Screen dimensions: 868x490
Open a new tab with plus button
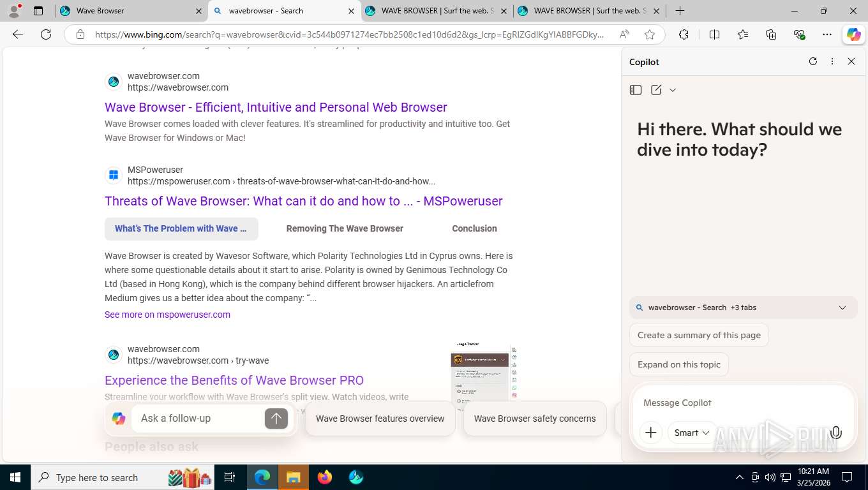(x=680, y=11)
